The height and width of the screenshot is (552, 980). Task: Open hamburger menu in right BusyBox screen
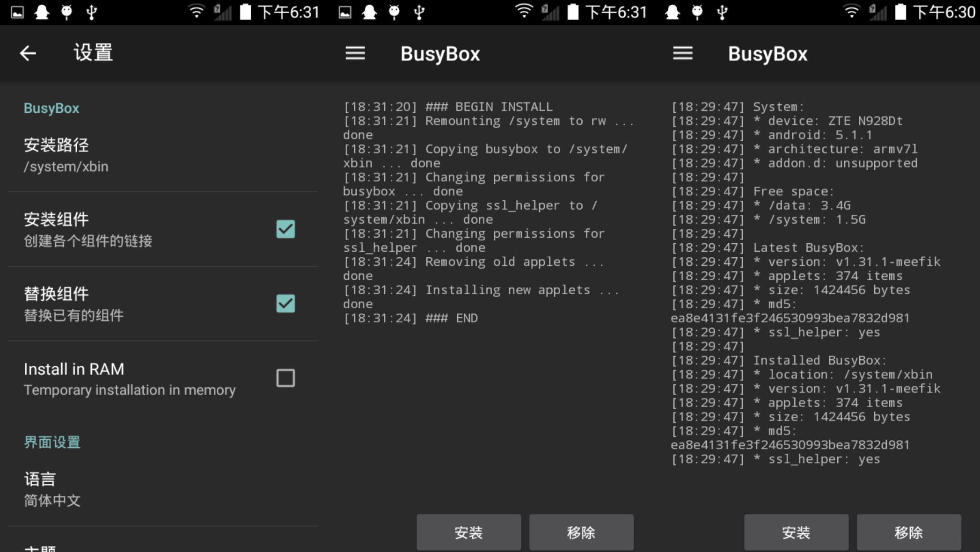(x=683, y=53)
